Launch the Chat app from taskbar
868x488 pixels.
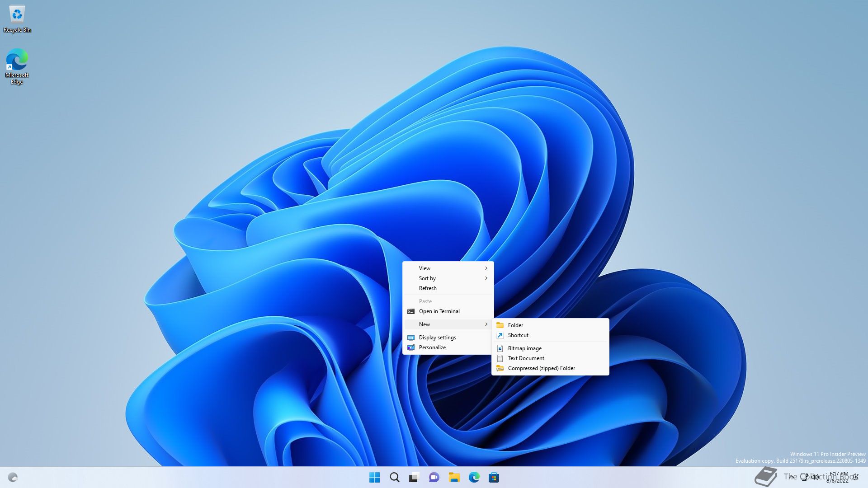[x=434, y=477]
